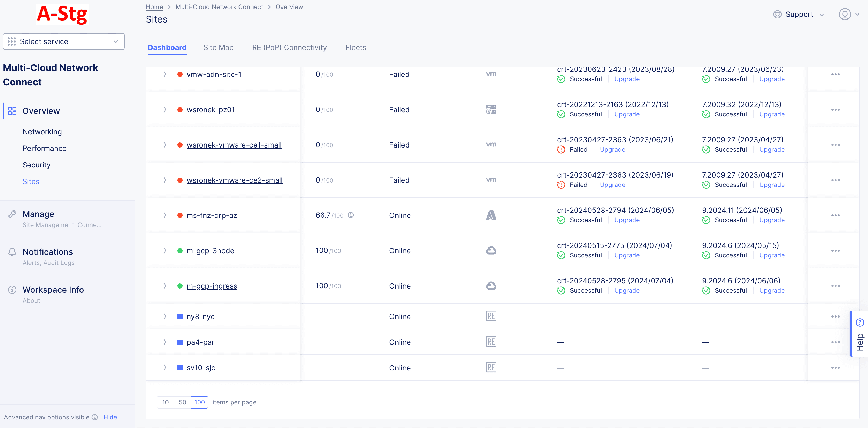Viewport: 868px width, 428px height.
Task: Expand the m-gcp-ingress row
Action: [165, 286]
